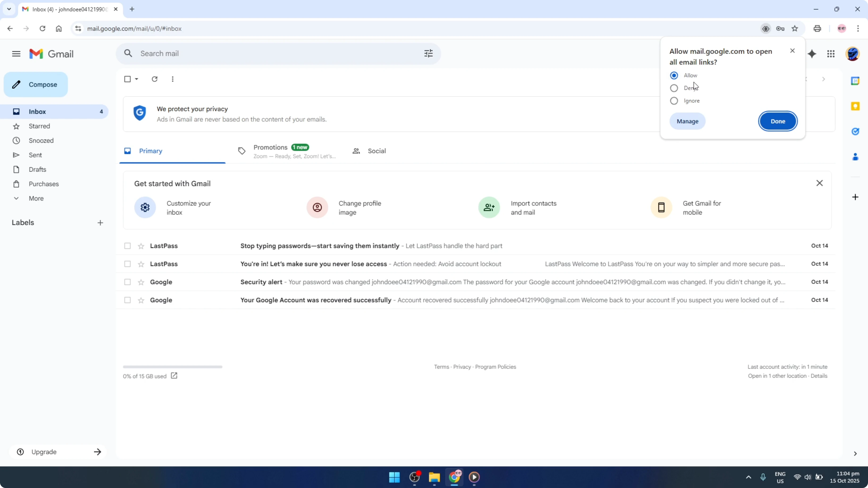Check the 'Stop typing passwords' email checkbox

127,246
